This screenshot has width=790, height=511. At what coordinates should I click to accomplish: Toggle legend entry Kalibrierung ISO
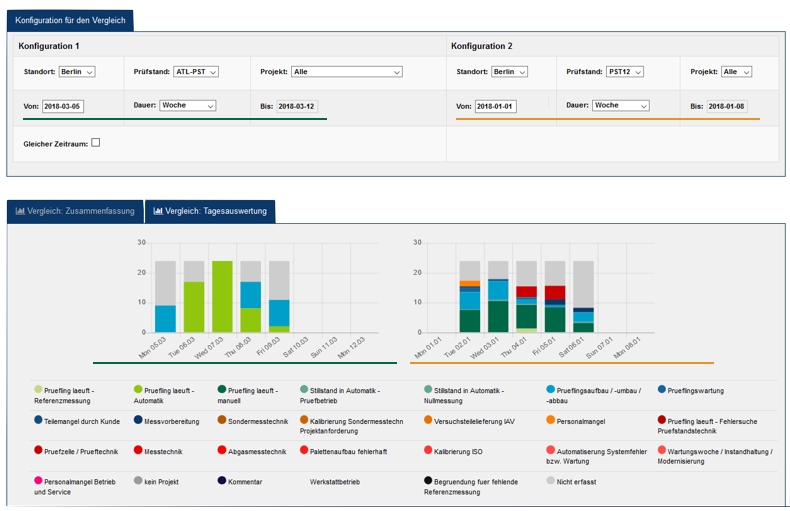pos(453,451)
